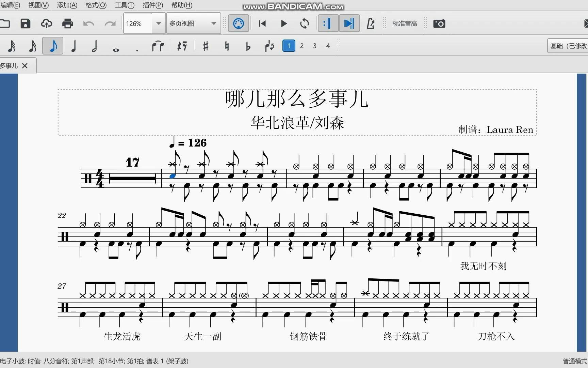The height and width of the screenshot is (368, 588).
Task: Select voice 3
Action: (315, 46)
